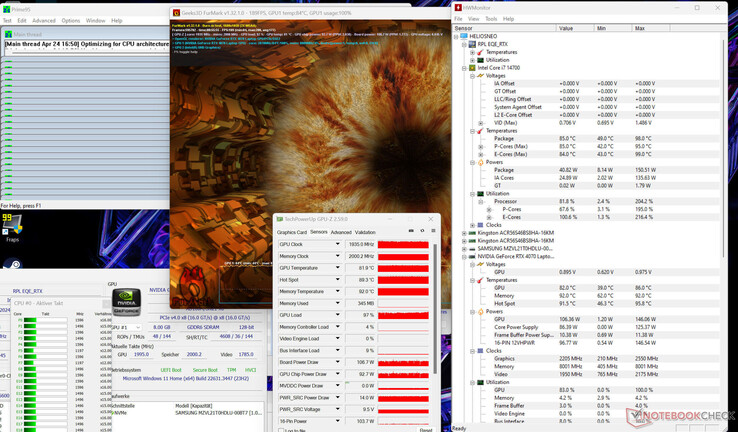Collapse the Intel Core i7 14700 node
The width and height of the screenshot is (738, 432).
[x=465, y=68]
